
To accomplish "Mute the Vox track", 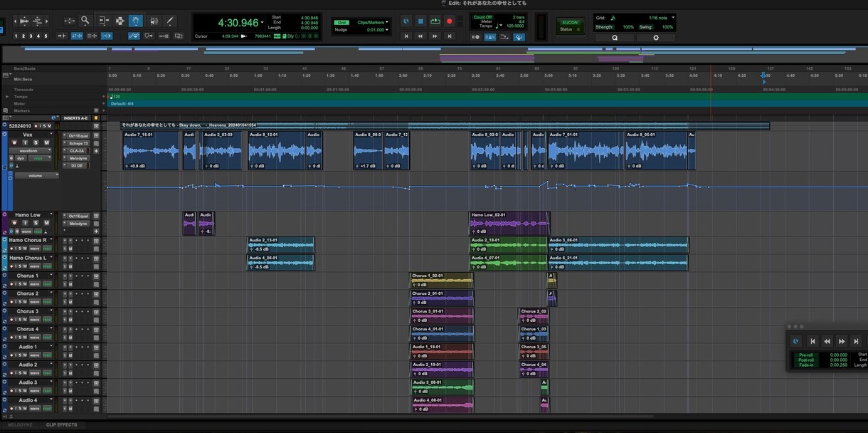I will (x=46, y=142).
